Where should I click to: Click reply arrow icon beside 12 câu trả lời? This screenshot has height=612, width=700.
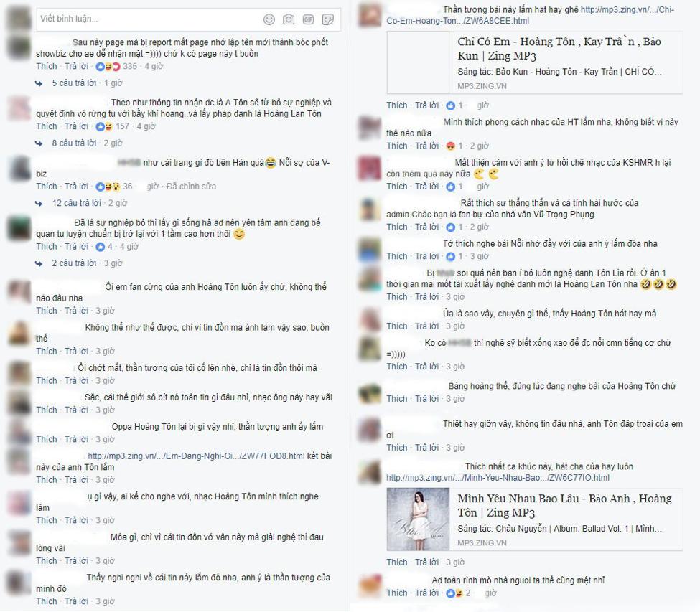pyautogui.click(x=39, y=204)
